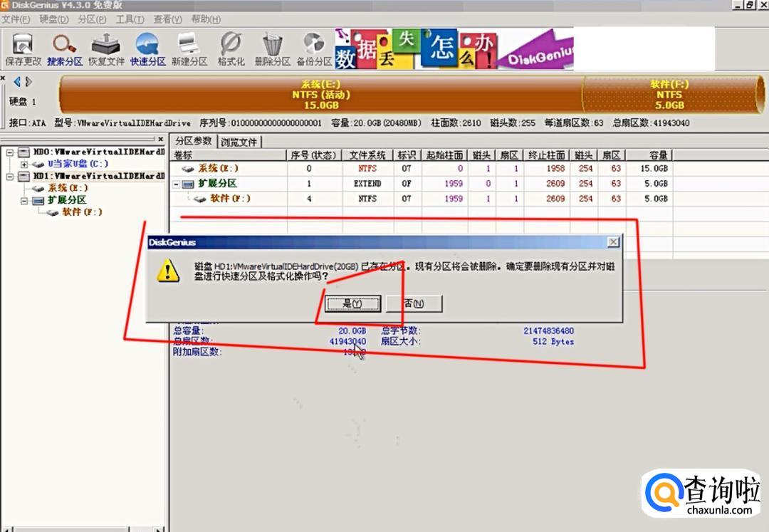
Task: Open the 查看(V) menu
Action: 168,19
